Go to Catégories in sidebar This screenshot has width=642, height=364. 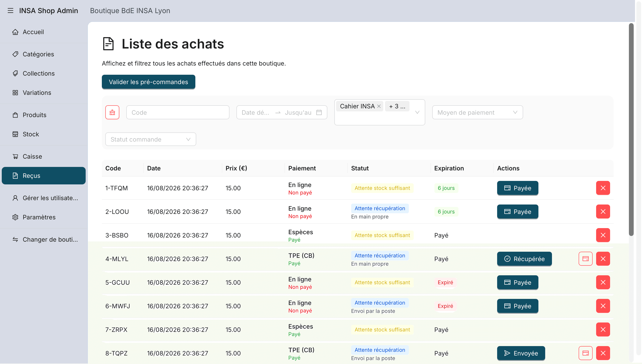[x=44, y=54]
